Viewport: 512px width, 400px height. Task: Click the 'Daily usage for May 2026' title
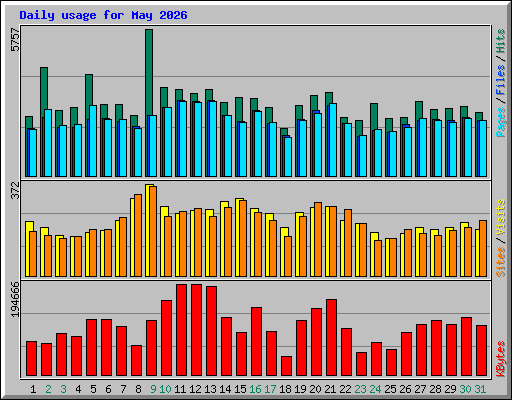coord(103,15)
